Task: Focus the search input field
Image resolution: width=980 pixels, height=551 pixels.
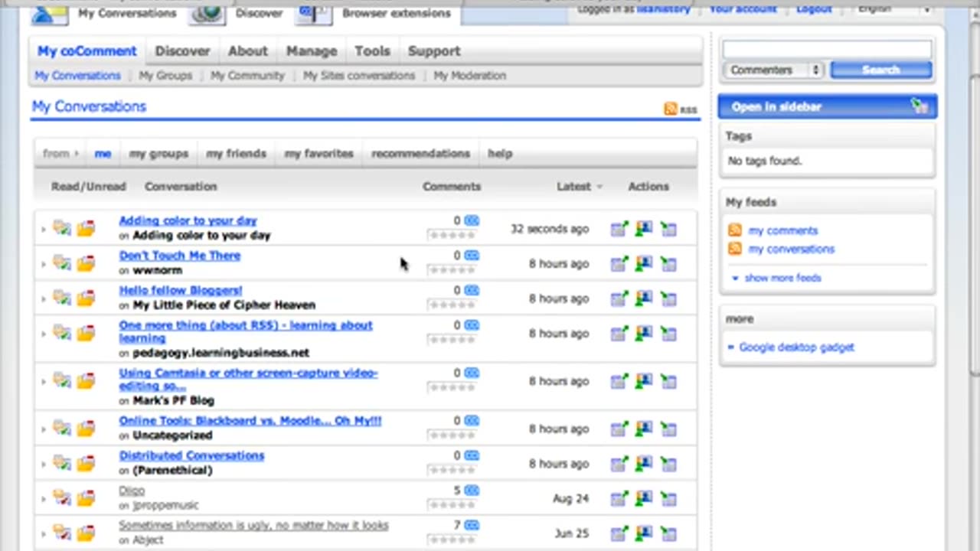Action: coord(827,49)
